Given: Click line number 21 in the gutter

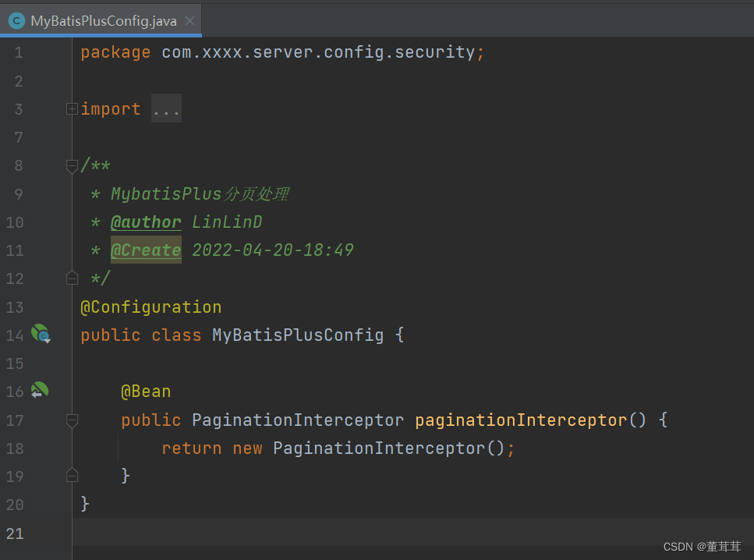Looking at the screenshot, I should (15, 533).
